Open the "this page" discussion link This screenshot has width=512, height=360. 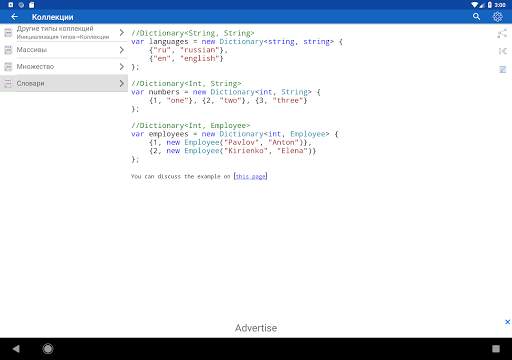coord(250,176)
